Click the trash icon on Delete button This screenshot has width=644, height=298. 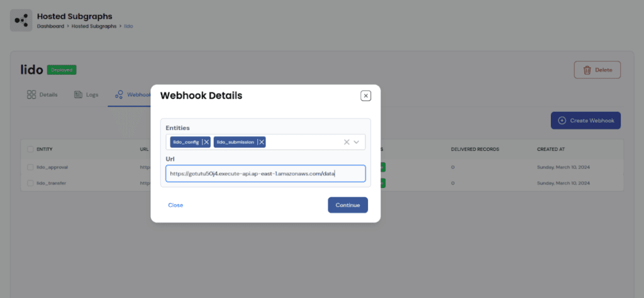click(x=587, y=70)
